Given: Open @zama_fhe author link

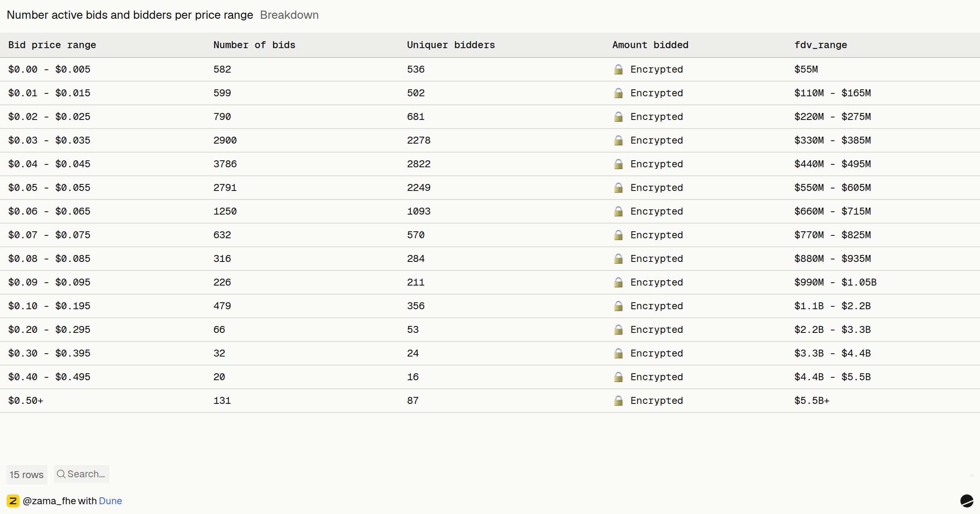Looking at the screenshot, I should [49, 501].
